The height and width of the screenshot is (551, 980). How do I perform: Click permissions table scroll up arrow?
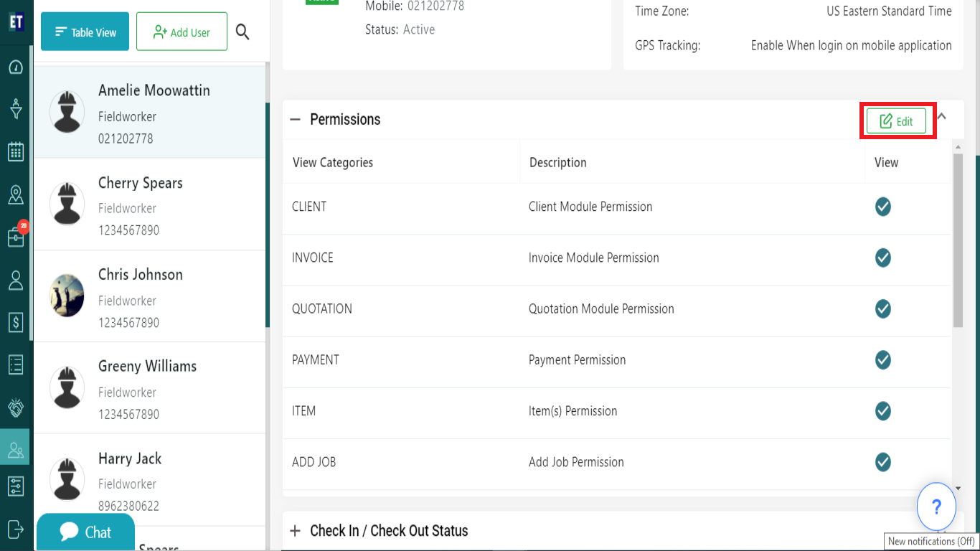[958, 146]
